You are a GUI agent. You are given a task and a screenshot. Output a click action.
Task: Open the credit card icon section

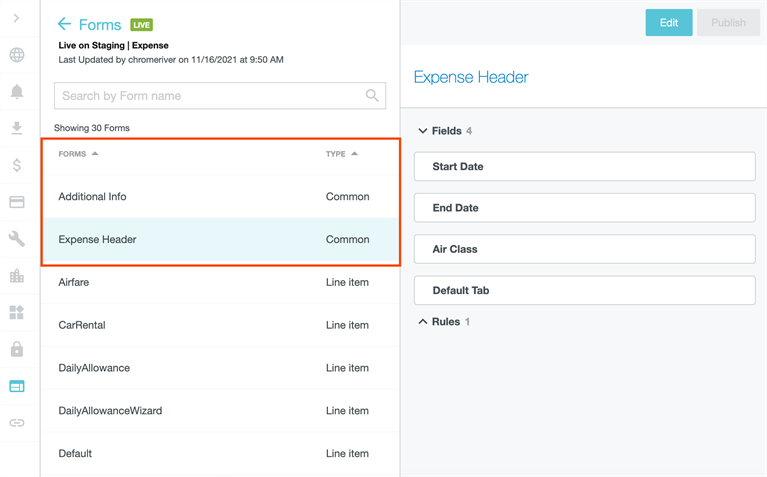(x=17, y=202)
